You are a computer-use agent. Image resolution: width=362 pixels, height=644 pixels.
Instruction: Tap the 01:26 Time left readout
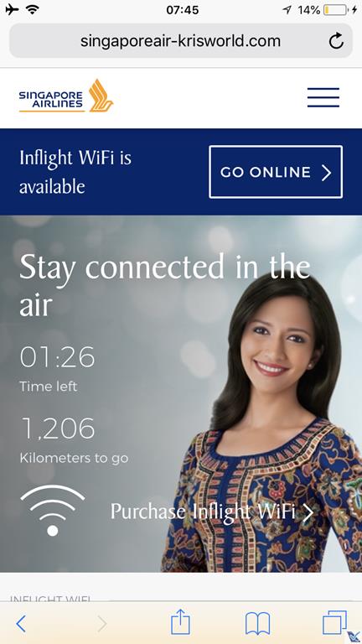point(57,368)
